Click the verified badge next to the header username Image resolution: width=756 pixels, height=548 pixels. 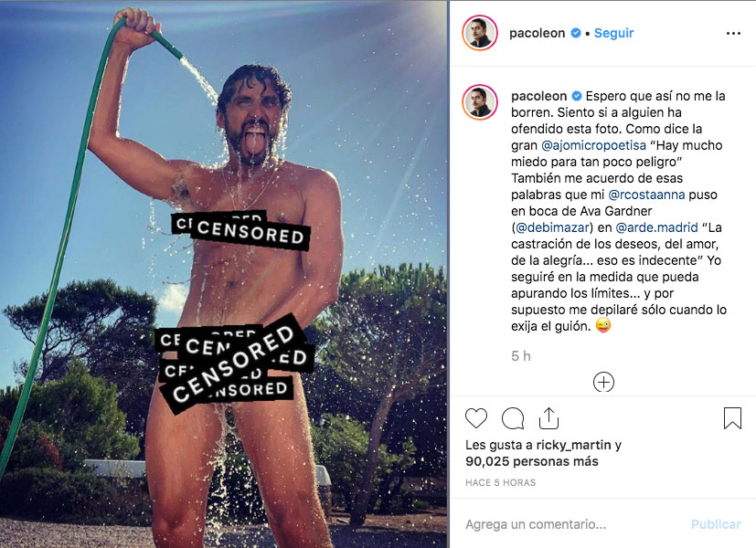click(576, 33)
